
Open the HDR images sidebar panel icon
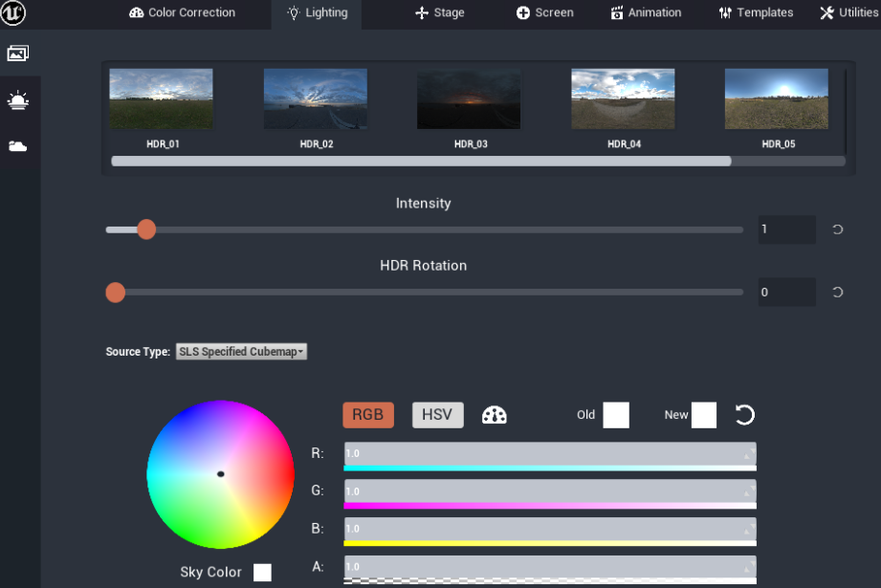(x=18, y=54)
